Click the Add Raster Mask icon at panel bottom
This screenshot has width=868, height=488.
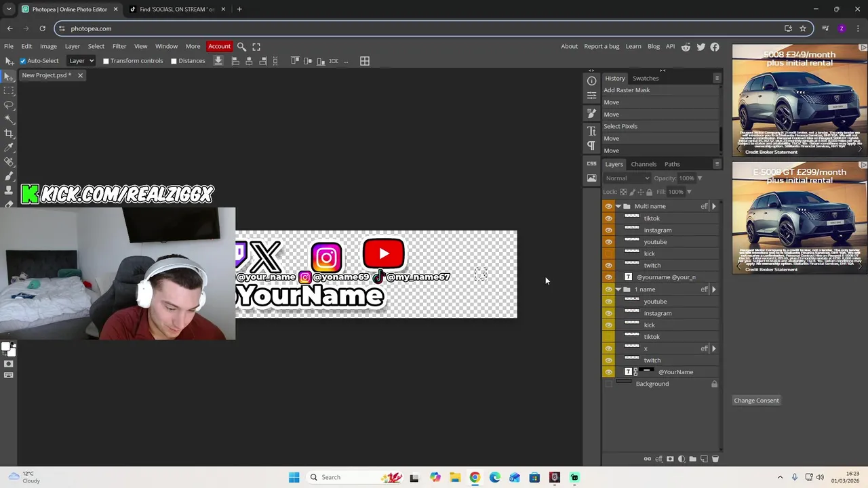click(x=670, y=459)
